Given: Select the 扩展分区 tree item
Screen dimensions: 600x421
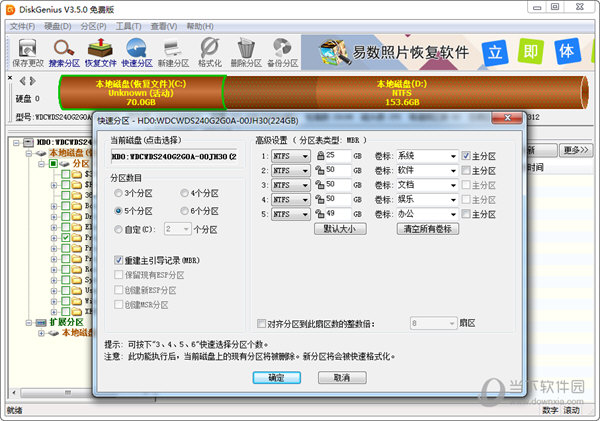Looking at the screenshot, I should [66, 322].
